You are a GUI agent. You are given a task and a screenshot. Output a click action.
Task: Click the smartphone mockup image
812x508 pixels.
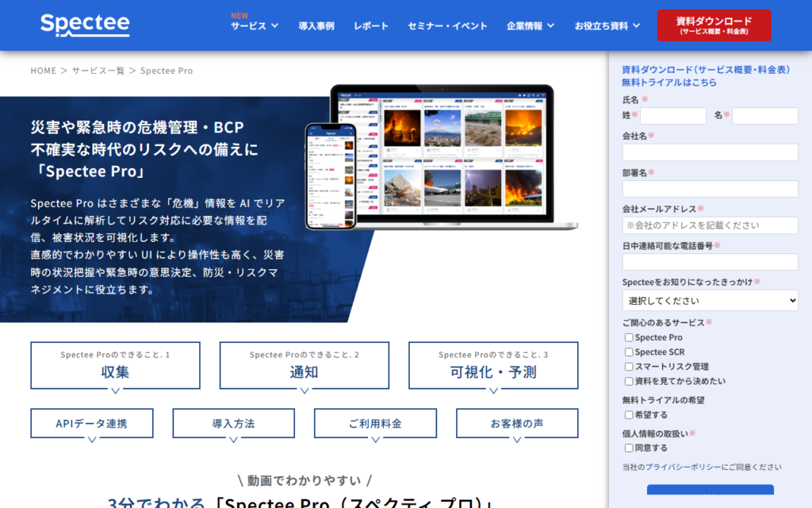click(329, 175)
